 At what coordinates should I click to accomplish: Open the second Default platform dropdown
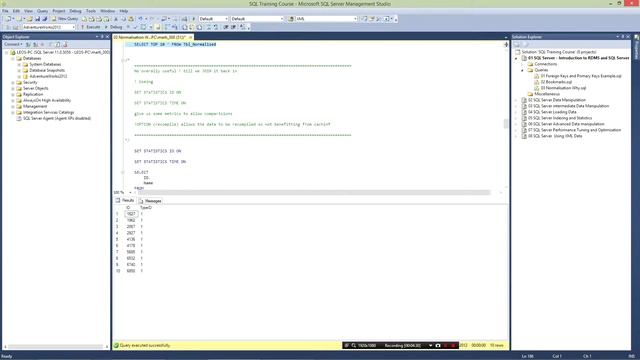point(257,19)
